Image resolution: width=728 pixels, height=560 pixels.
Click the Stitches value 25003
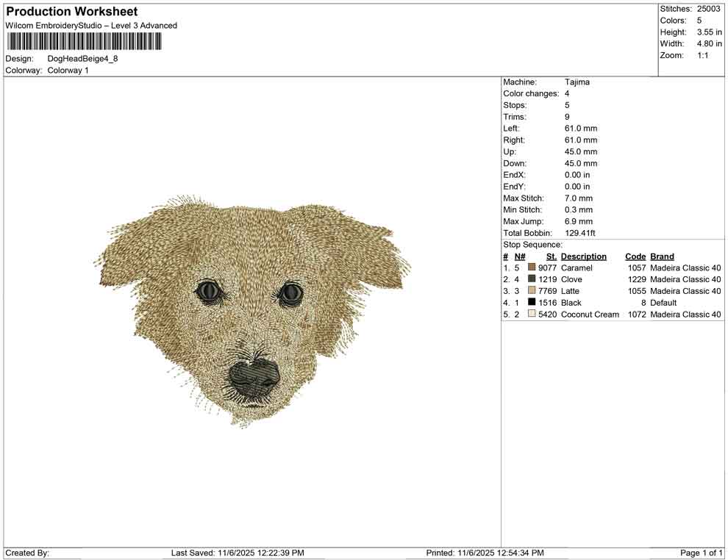[x=709, y=9]
